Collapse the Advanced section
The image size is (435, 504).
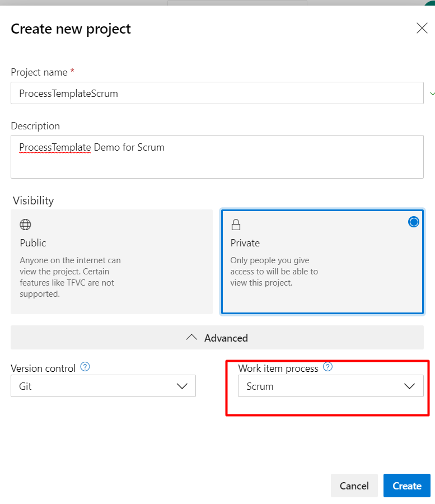(x=217, y=338)
